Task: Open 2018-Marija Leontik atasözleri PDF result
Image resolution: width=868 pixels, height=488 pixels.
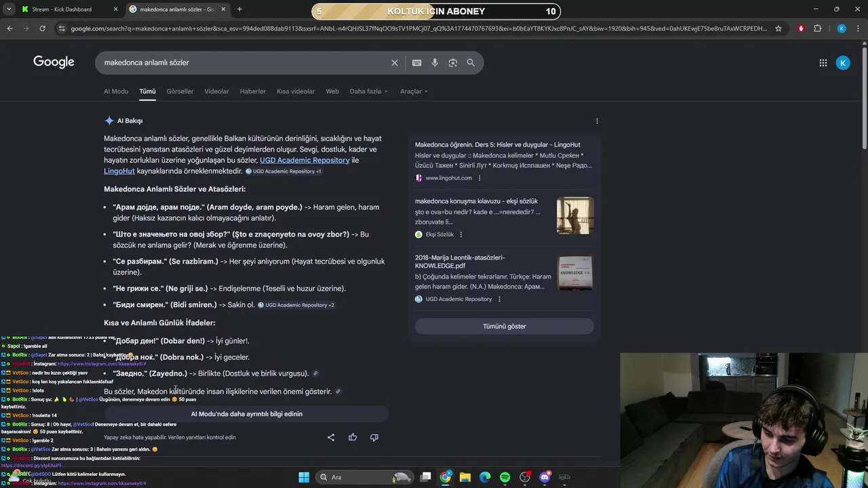Action: click(x=460, y=262)
